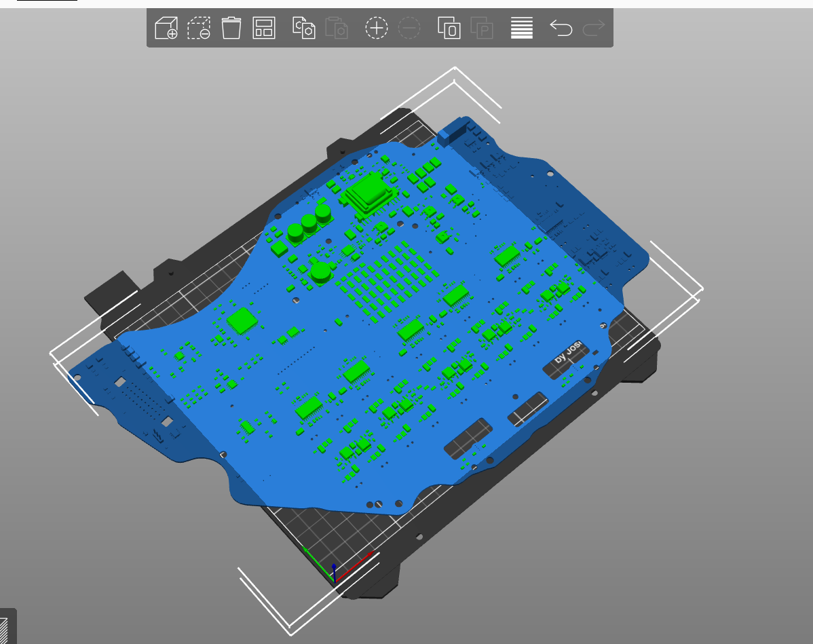
Task: Open variable layer height editing
Action: [521, 28]
